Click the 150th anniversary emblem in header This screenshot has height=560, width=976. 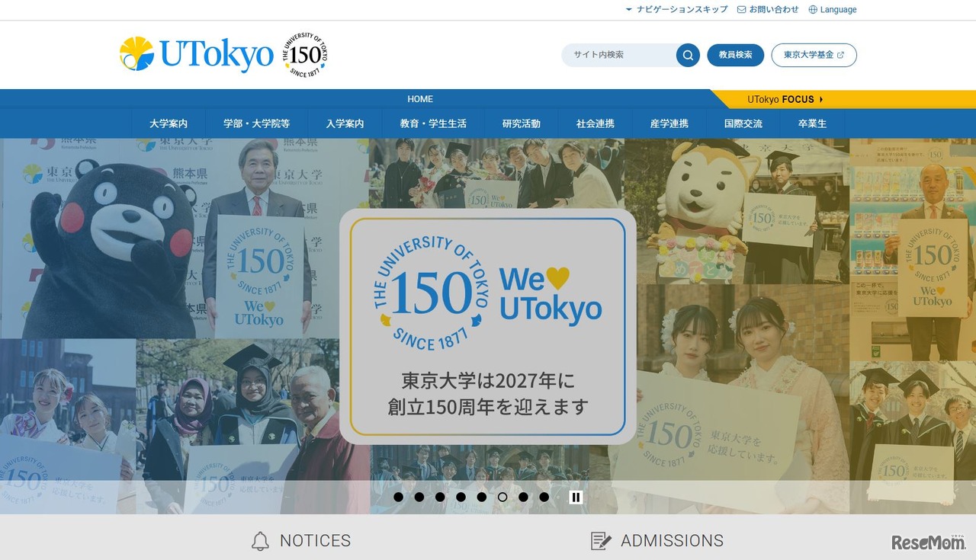305,55
